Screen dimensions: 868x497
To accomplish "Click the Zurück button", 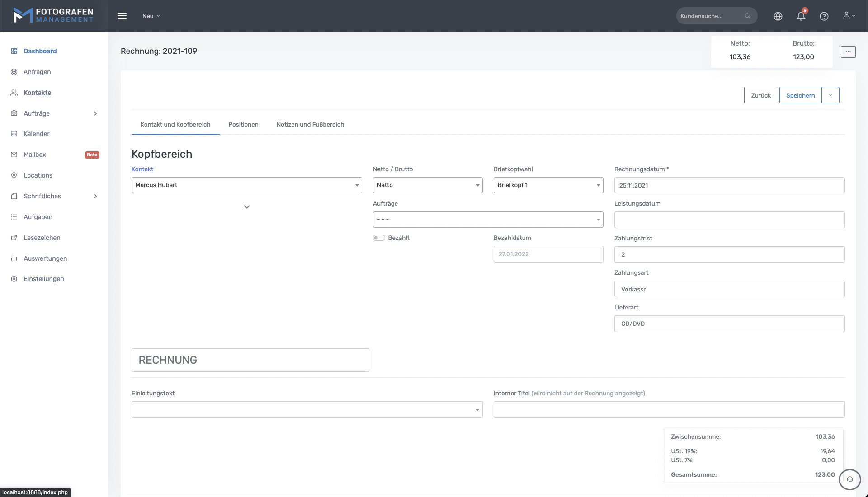I will pos(760,95).
